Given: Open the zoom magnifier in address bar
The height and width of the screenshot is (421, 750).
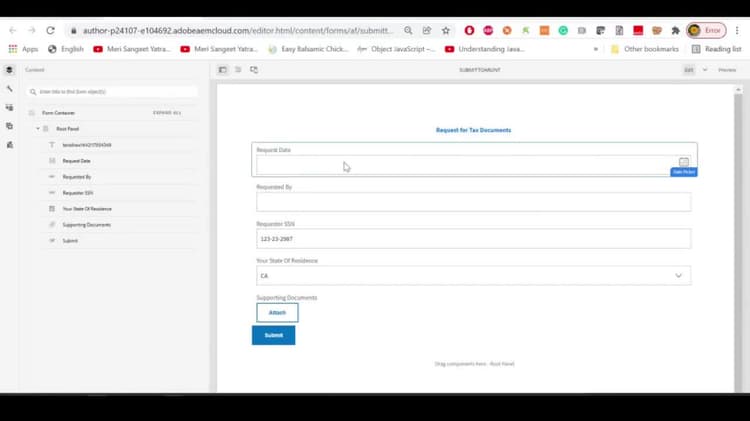Looking at the screenshot, I should (x=408, y=30).
